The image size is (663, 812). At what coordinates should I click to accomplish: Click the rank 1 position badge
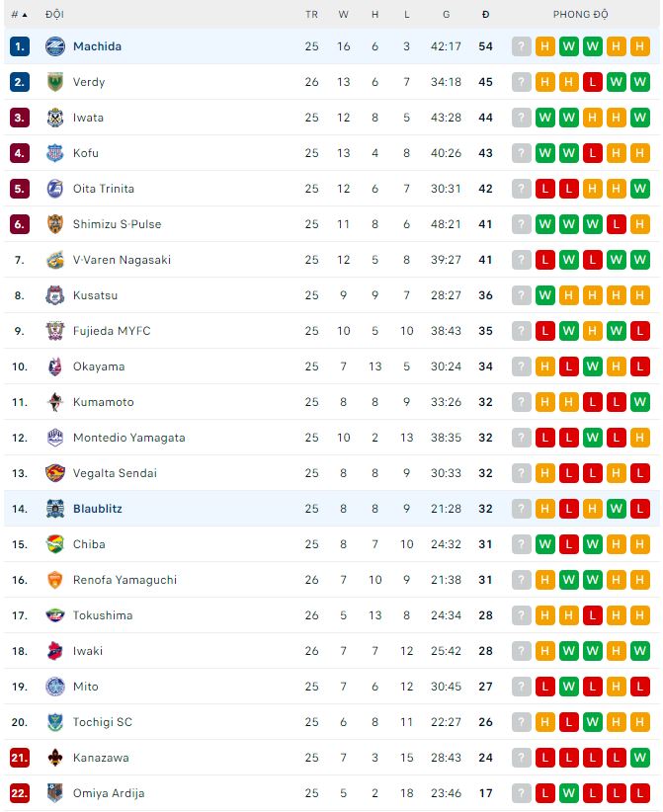pos(21,46)
